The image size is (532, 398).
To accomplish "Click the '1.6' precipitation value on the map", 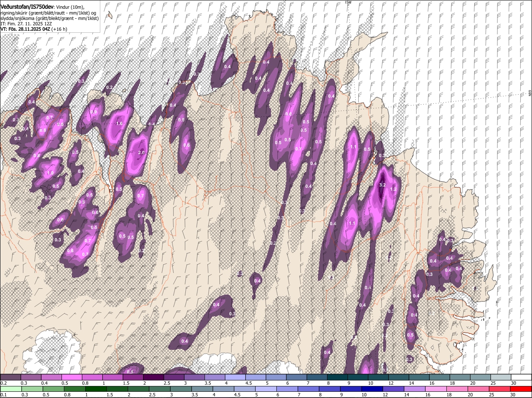I will 119,123.
